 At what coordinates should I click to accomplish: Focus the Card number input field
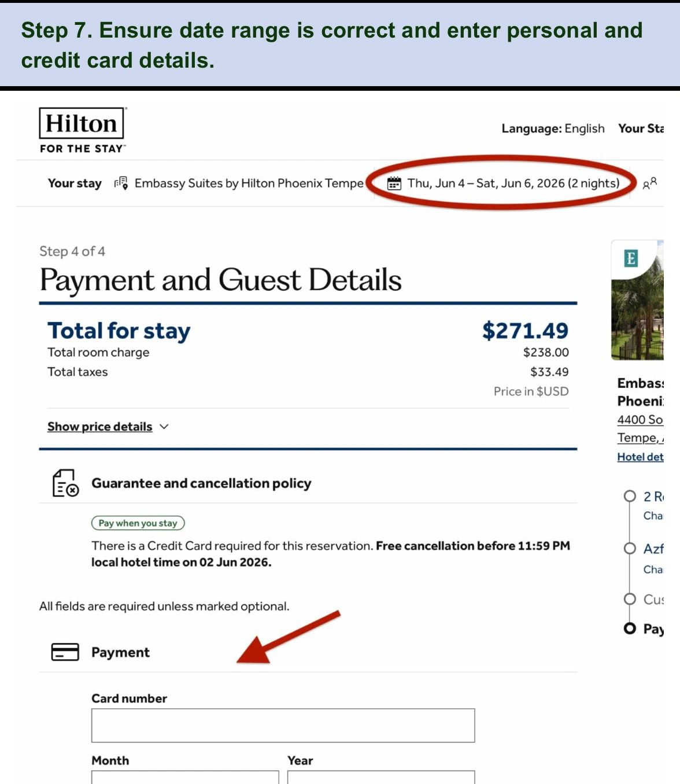point(283,726)
